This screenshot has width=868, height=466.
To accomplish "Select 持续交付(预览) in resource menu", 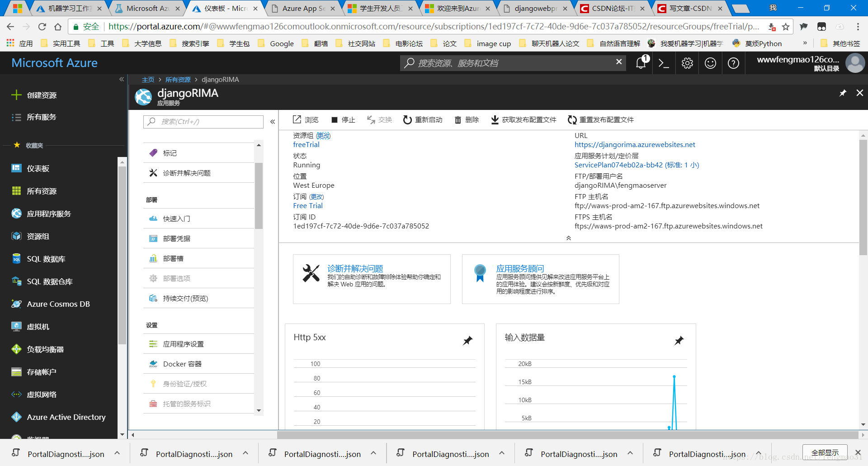I will [x=198, y=298].
